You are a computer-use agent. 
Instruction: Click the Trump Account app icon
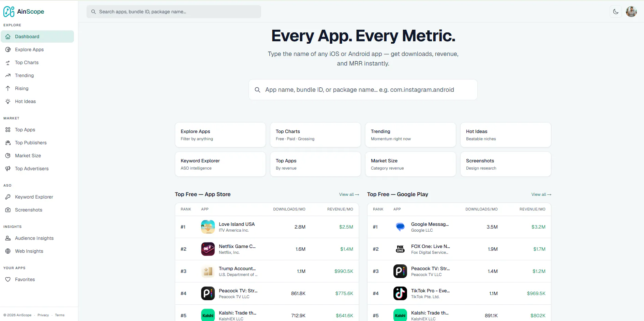[x=208, y=271]
